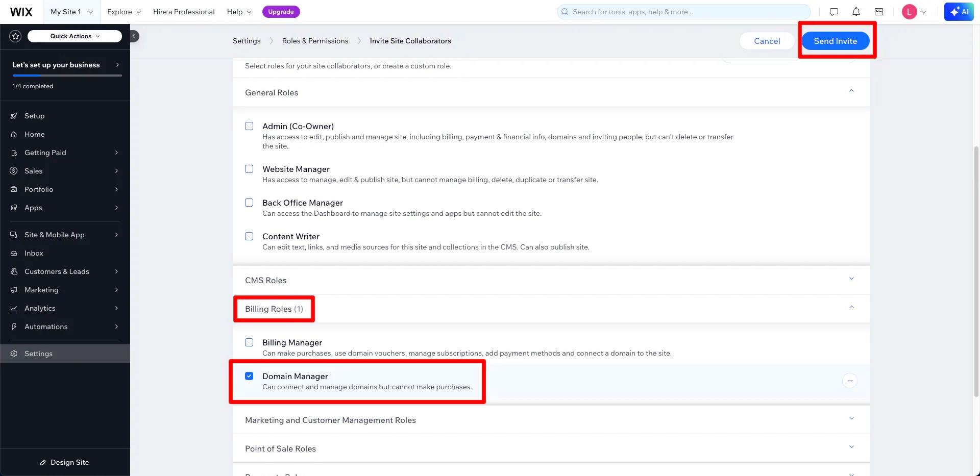Image resolution: width=980 pixels, height=476 pixels.
Task: Focus the search tools and apps field
Action: point(684,12)
